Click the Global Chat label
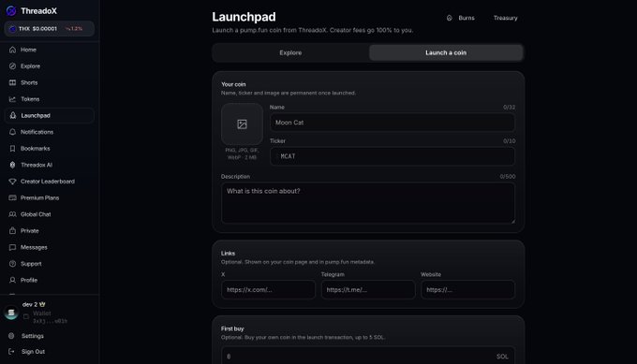This screenshot has height=364, width=637. pyautogui.click(x=36, y=214)
